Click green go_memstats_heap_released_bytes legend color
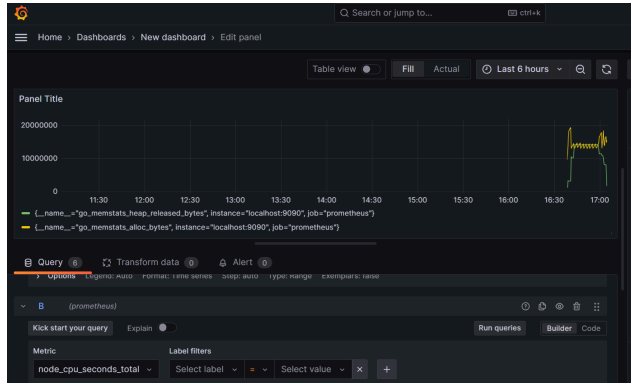Image resolution: width=632 pixels, height=384 pixels. pyautogui.click(x=26, y=213)
